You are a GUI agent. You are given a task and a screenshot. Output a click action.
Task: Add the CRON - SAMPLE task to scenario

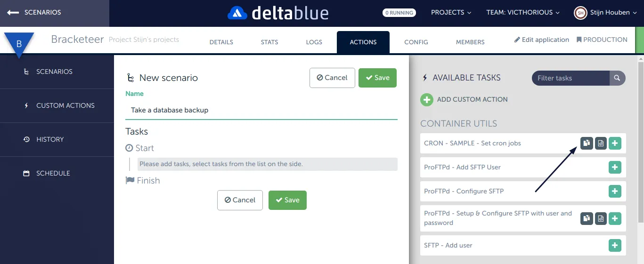[615, 143]
